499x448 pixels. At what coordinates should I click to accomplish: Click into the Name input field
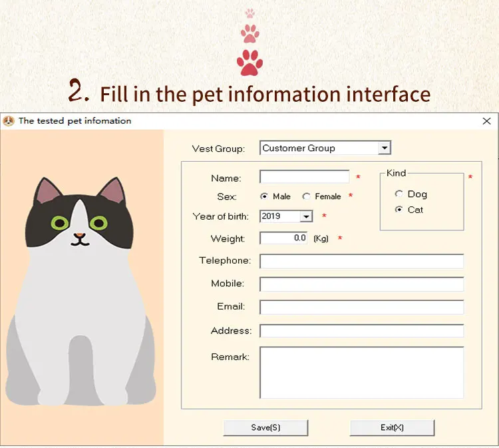[x=305, y=176]
